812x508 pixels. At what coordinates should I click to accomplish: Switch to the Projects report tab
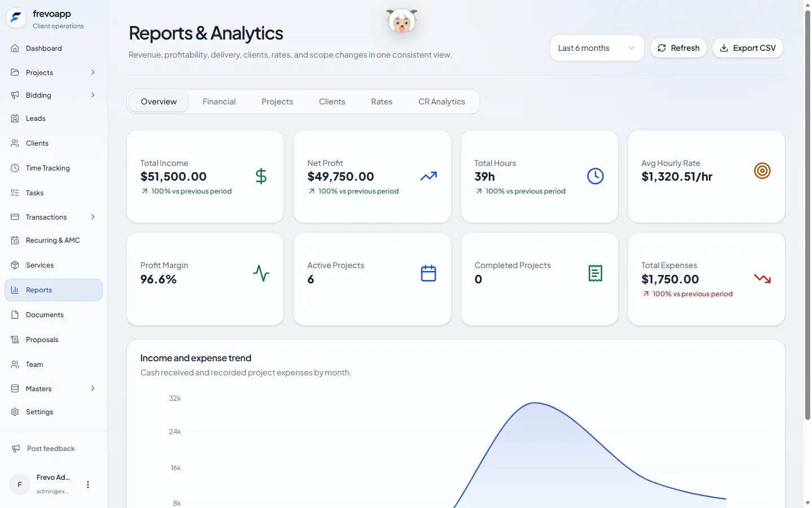277,102
